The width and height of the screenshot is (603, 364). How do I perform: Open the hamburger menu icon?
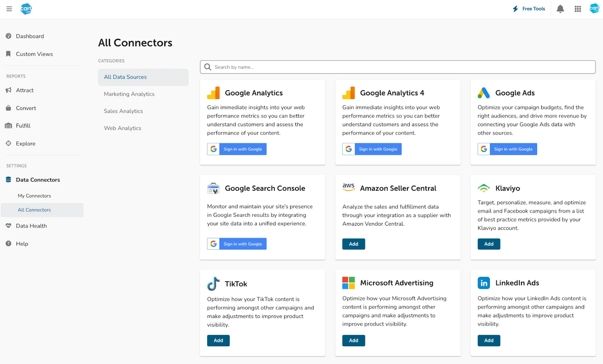[9, 9]
